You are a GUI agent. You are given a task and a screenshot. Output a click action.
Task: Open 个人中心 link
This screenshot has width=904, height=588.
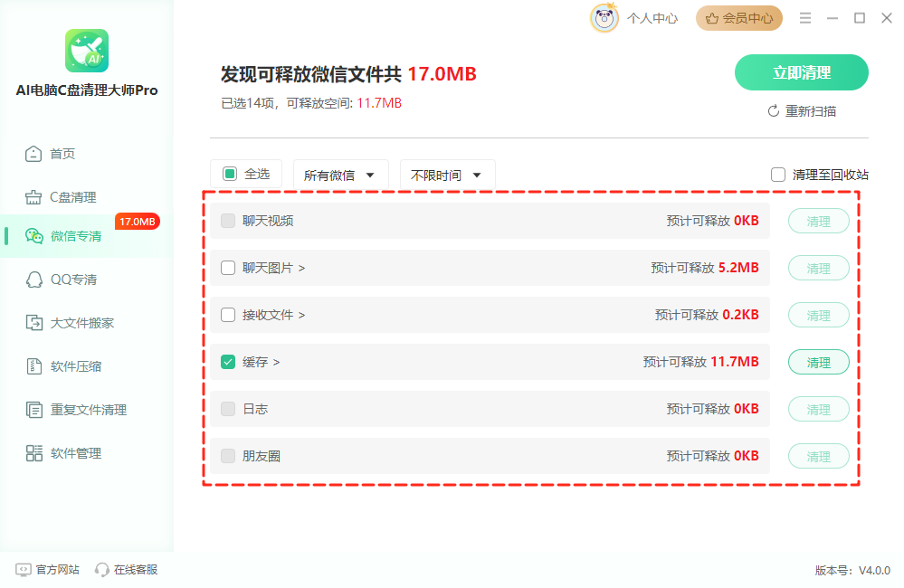click(652, 18)
